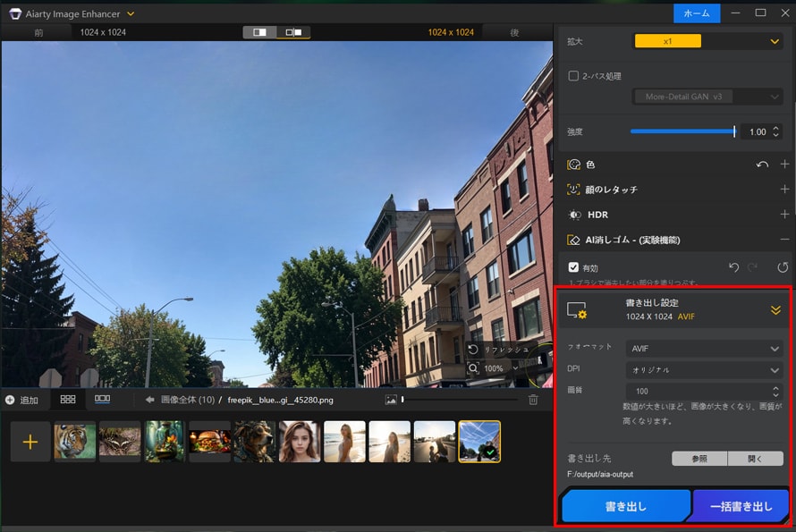The width and height of the screenshot is (796, 532).
Task: Click the 強度 strength slider
Action: tap(684, 131)
